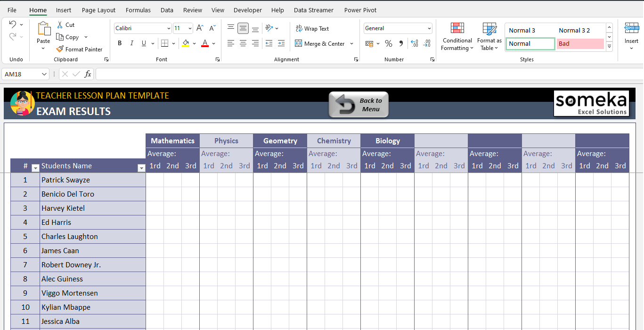This screenshot has width=644, height=330.
Task: Apply the Percent Style format
Action: 389,43
